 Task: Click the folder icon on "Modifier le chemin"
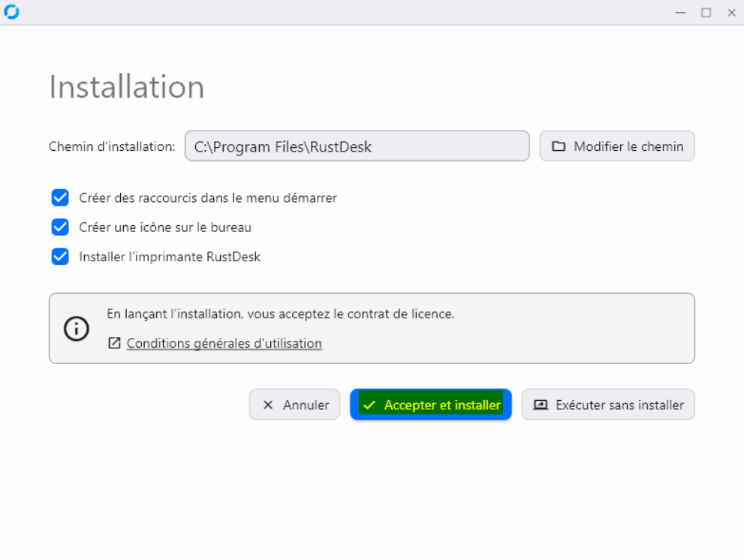(559, 146)
